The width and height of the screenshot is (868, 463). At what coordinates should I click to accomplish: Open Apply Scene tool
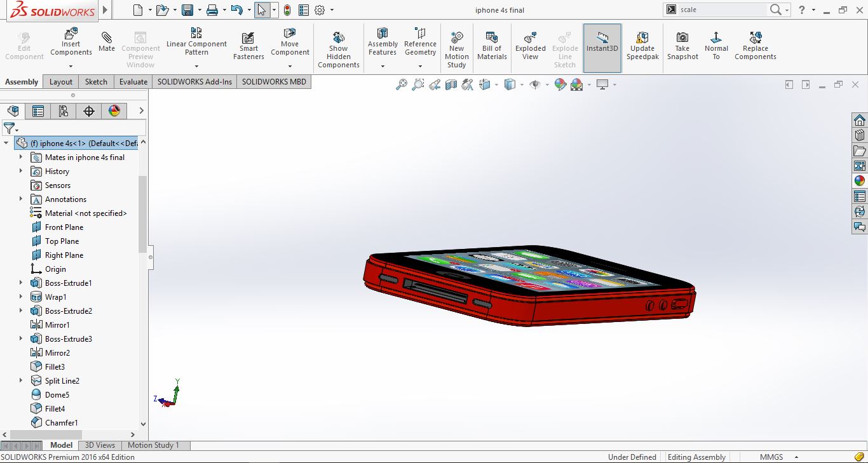[x=576, y=84]
